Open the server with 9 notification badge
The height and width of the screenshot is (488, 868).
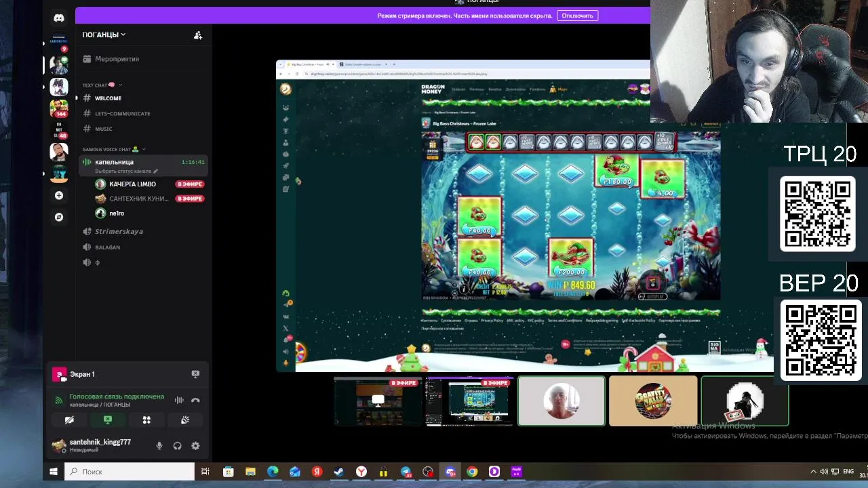59,44
